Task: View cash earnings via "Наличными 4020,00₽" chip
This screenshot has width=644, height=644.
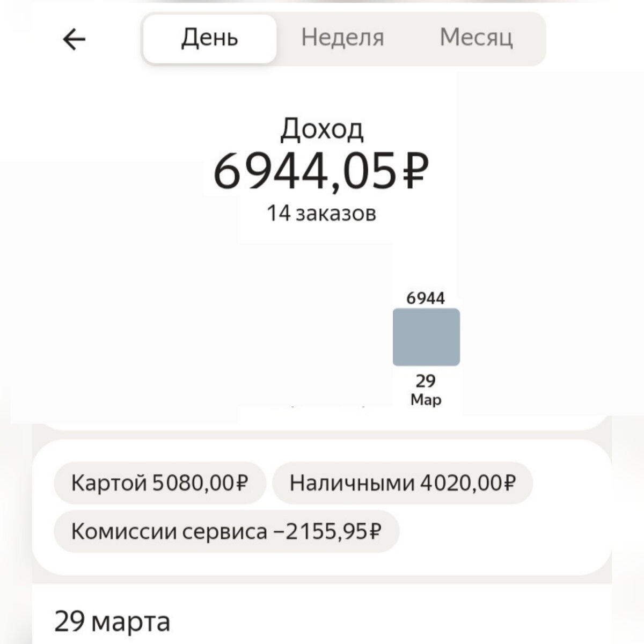Action: 402,482
